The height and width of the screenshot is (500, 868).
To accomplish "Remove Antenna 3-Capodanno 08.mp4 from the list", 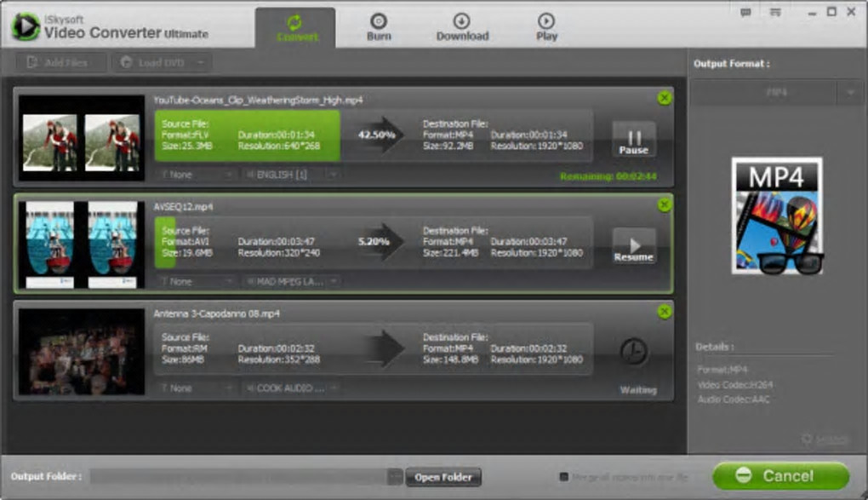I will [x=665, y=312].
